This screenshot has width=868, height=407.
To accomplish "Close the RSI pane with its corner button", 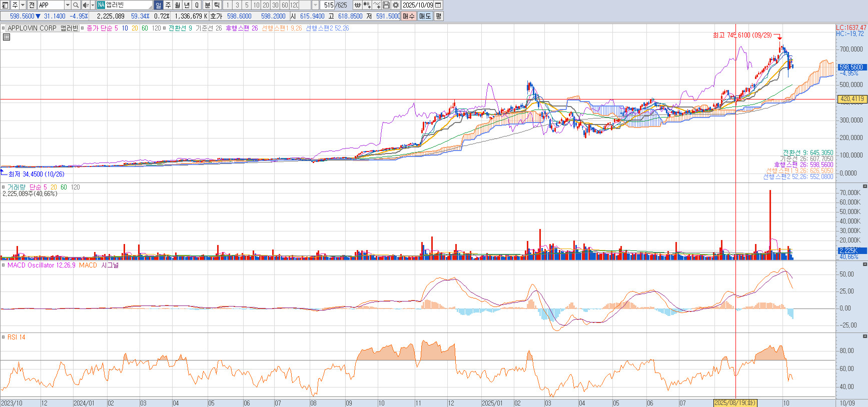I will pyautogui.click(x=865, y=336).
